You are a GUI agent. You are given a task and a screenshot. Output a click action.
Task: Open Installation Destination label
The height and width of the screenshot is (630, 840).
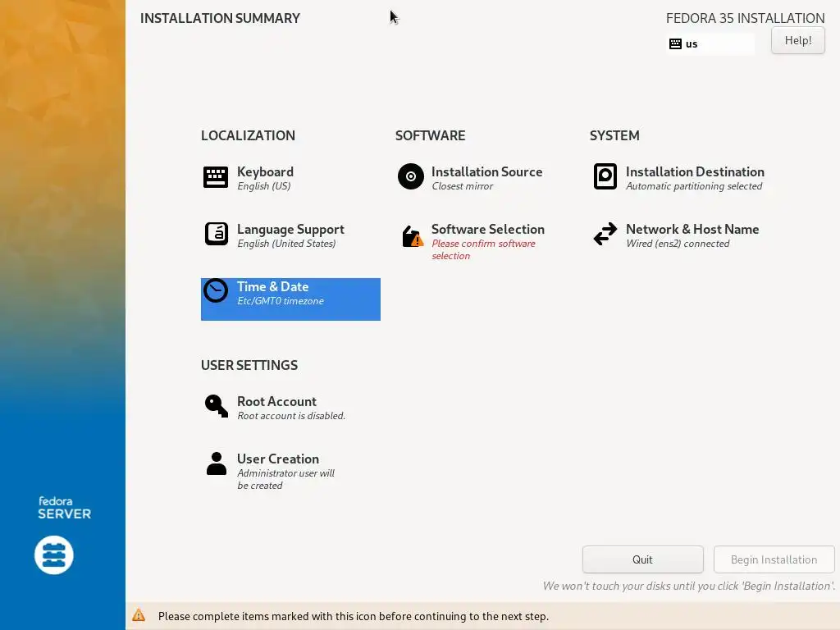click(695, 172)
